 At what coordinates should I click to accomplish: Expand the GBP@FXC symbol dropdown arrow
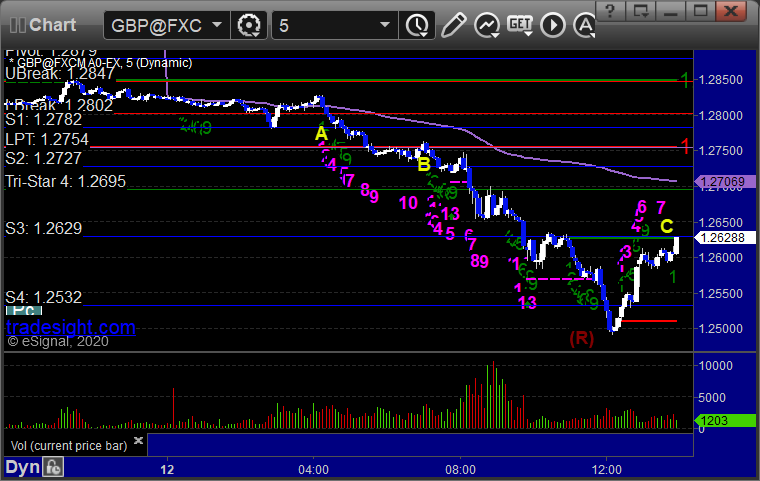point(217,24)
